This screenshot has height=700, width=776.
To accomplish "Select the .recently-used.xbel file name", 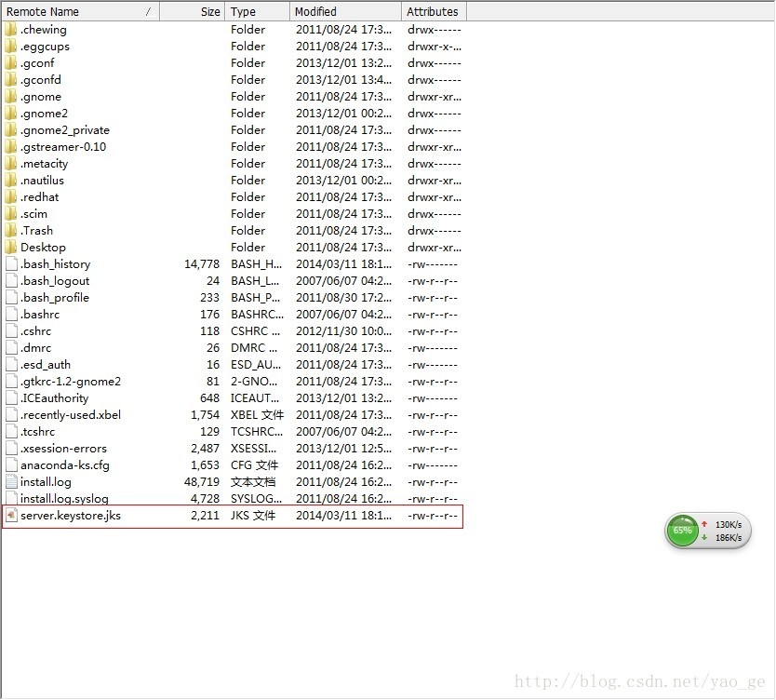I will (71, 415).
